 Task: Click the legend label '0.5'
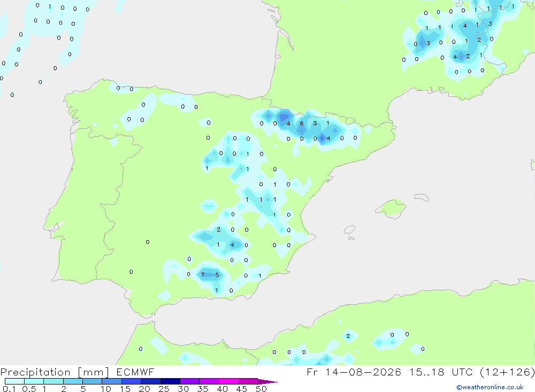tap(29, 389)
